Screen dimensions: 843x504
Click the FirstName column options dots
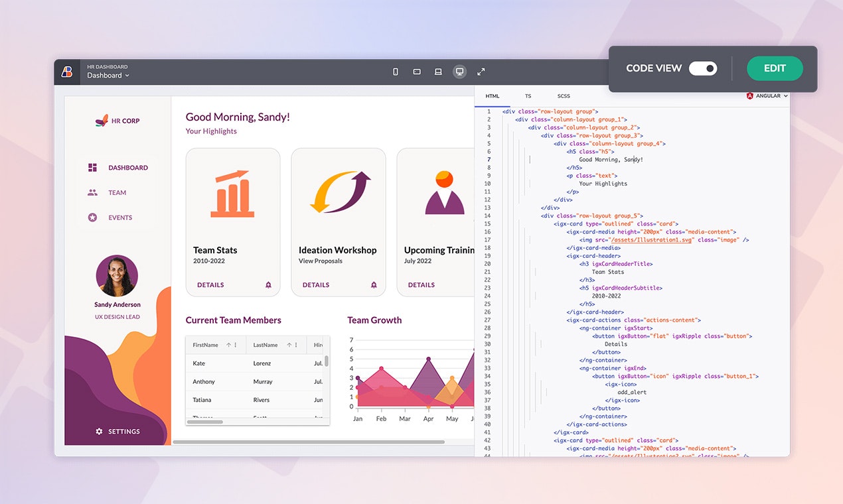click(236, 345)
